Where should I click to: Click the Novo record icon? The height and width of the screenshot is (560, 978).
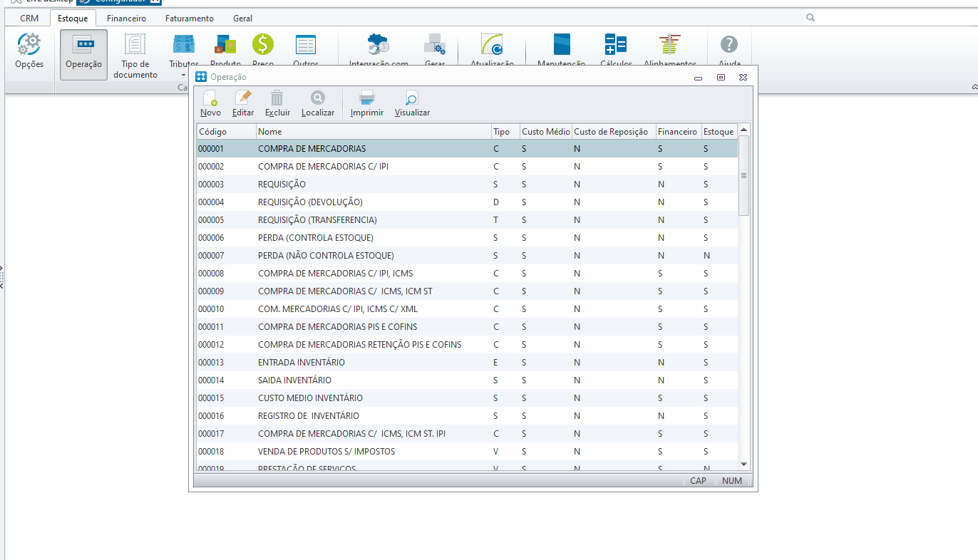[x=210, y=98]
